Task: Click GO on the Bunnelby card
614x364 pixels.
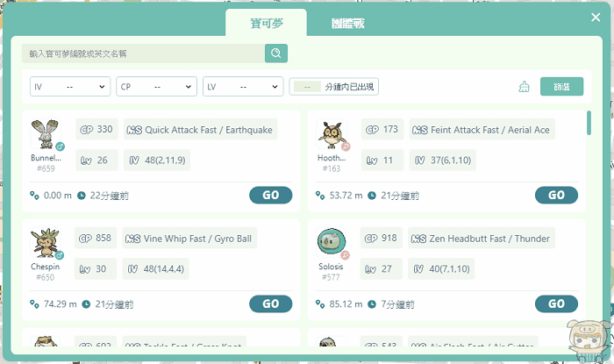Action: pos(270,195)
